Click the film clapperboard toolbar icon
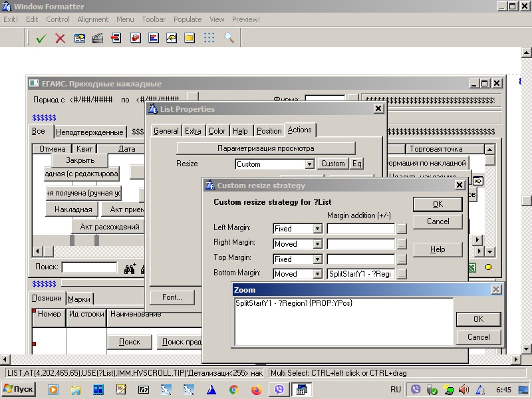The height and width of the screenshot is (399, 532). pos(98,39)
